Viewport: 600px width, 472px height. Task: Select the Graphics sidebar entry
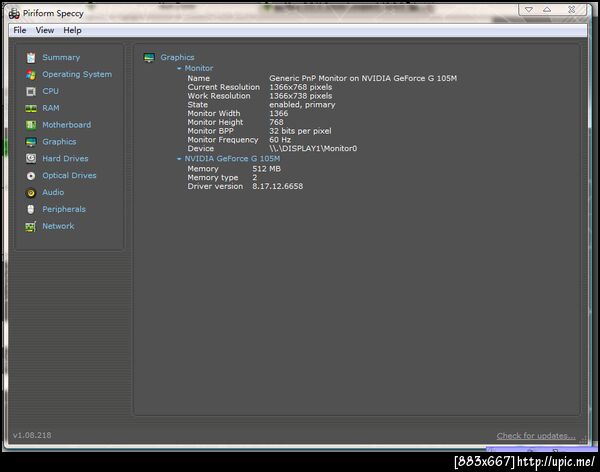click(x=59, y=142)
